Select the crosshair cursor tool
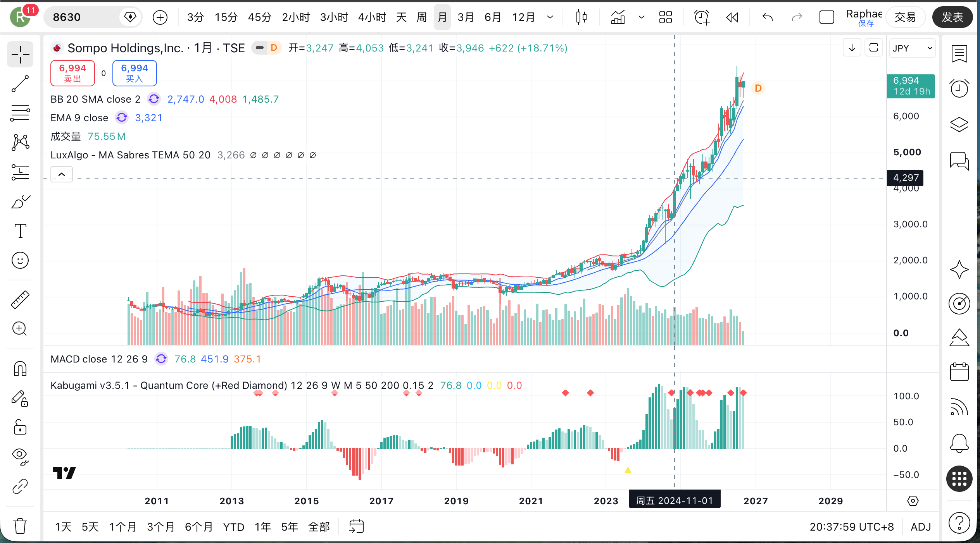 (20, 54)
